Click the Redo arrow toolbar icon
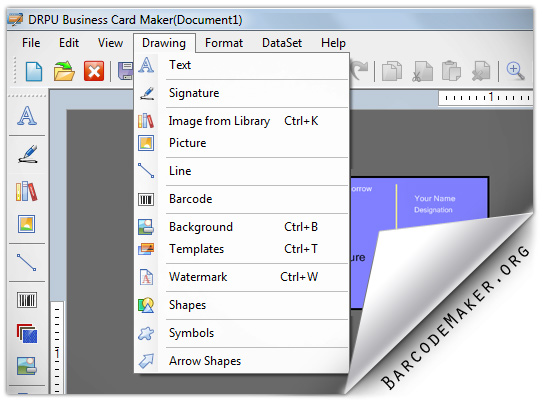Image resolution: width=550 pixels, height=400 pixels. [x=359, y=71]
